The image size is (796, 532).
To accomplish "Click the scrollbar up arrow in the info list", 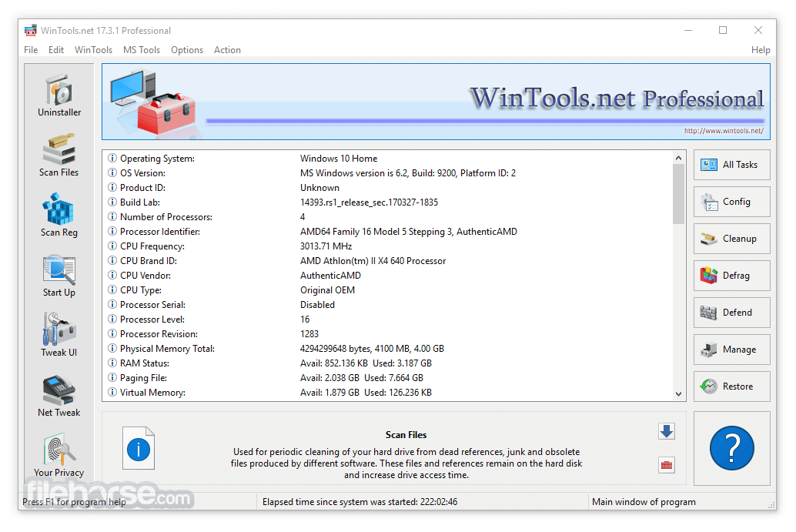I will 678,158.
